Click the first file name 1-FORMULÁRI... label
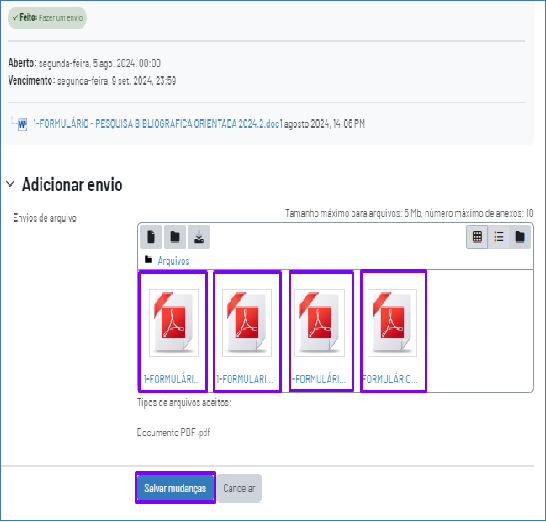The height and width of the screenshot is (522, 546). tap(172, 379)
